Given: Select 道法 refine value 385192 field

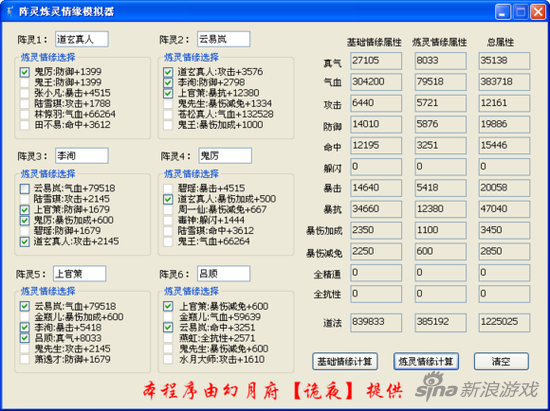Looking at the screenshot, I should point(441,323).
